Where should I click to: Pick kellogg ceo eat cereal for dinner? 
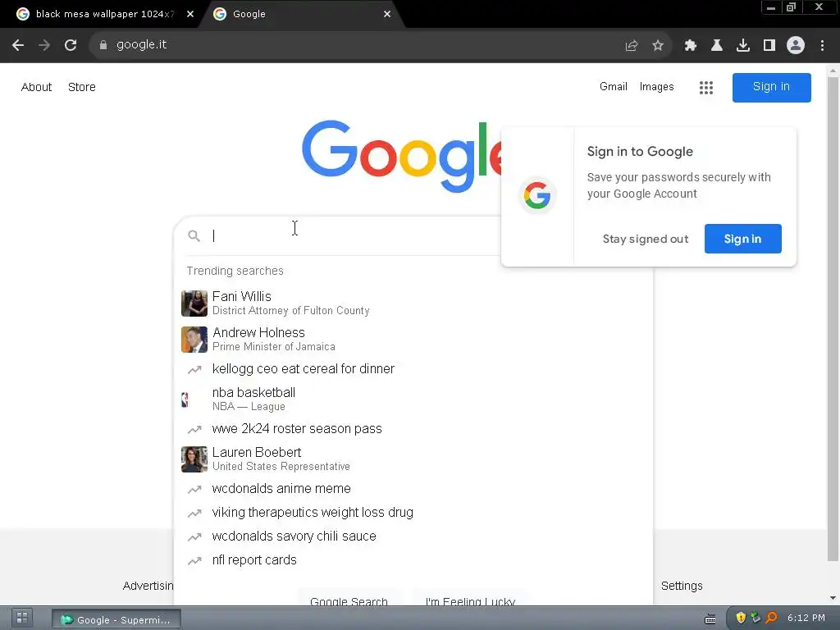[413, 369]
